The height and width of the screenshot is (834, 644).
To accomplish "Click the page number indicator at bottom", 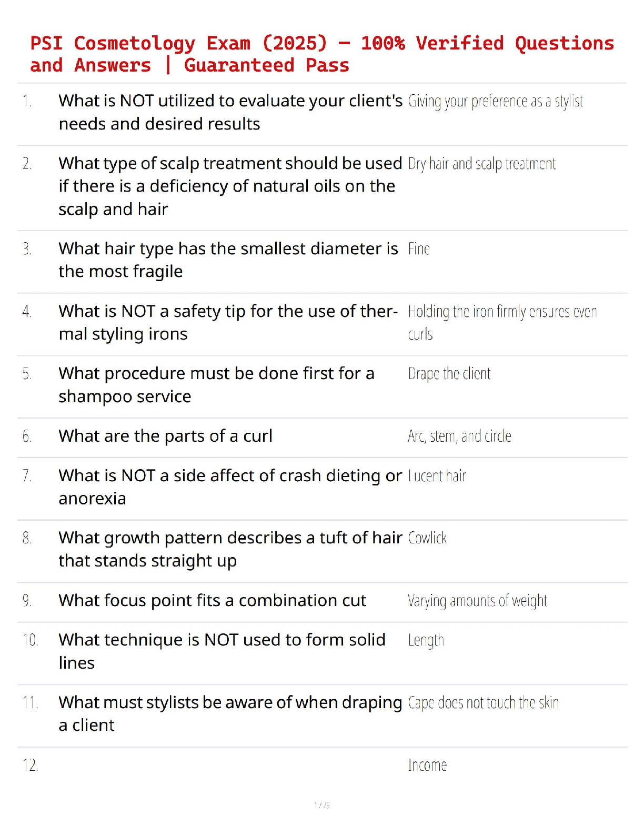I will pyautogui.click(x=321, y=805).
